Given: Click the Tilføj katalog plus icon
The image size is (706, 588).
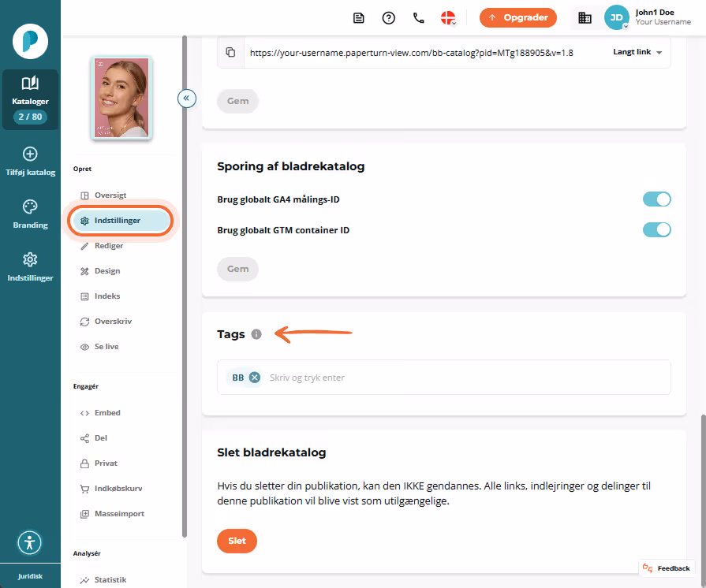Looking at the screenshot, I should (30, 154).
